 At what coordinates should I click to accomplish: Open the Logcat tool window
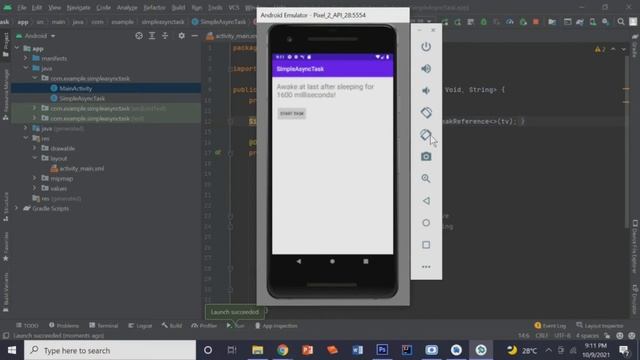click(140, 325)
